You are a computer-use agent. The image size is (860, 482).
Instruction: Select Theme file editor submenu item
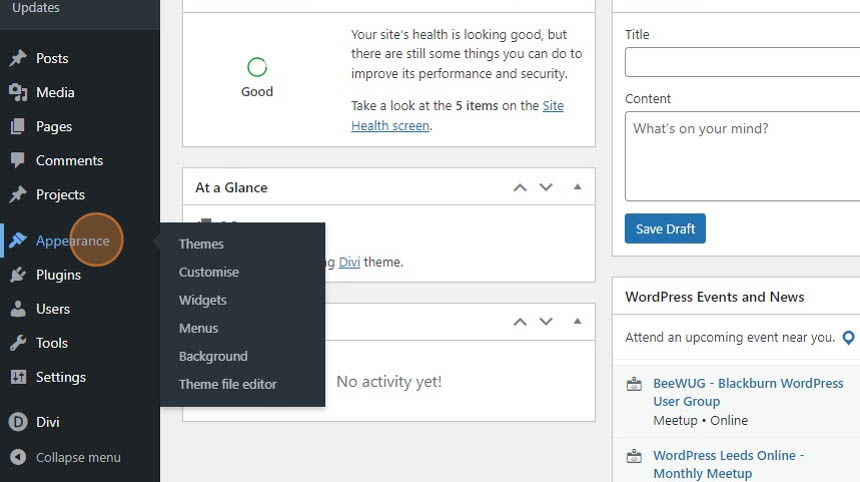(x=228, y=384)
